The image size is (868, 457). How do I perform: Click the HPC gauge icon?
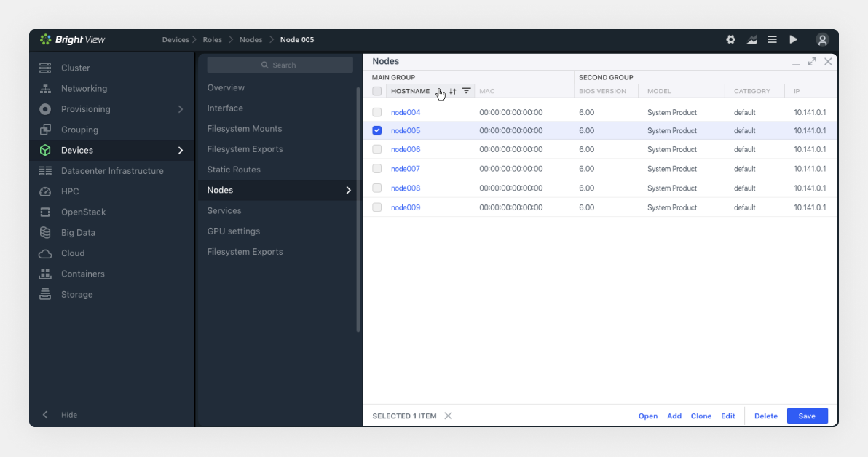coord(45,191)
